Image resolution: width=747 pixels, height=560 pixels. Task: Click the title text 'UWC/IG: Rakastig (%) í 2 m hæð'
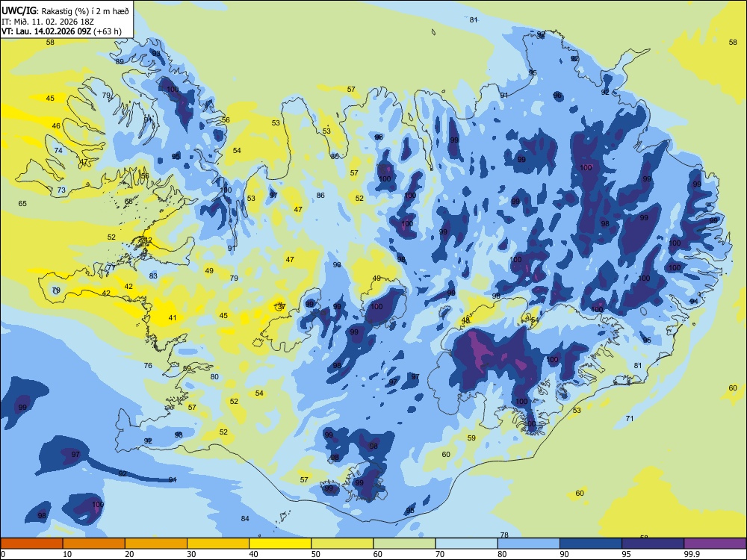point(65,11)
